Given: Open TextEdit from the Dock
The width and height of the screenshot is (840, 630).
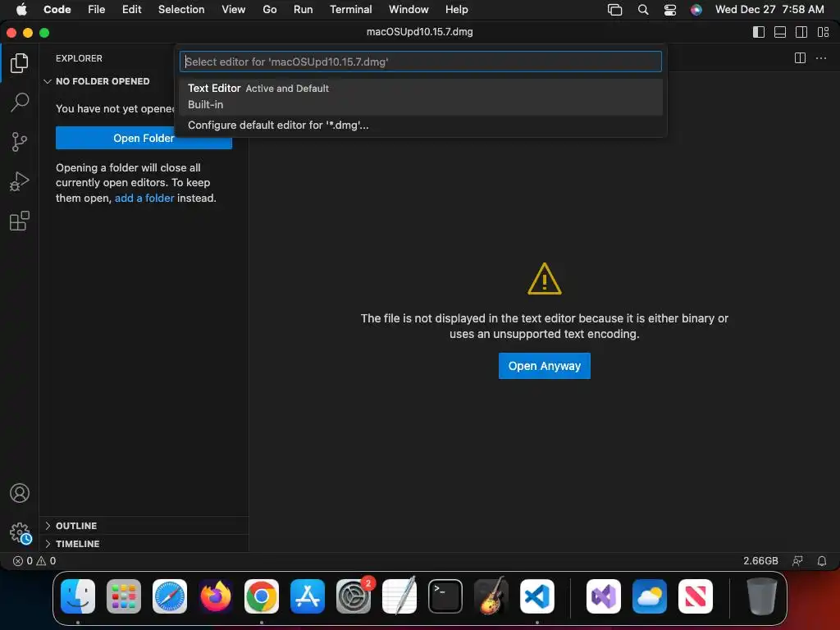Looking at the screenshot, I should point(399,596).
